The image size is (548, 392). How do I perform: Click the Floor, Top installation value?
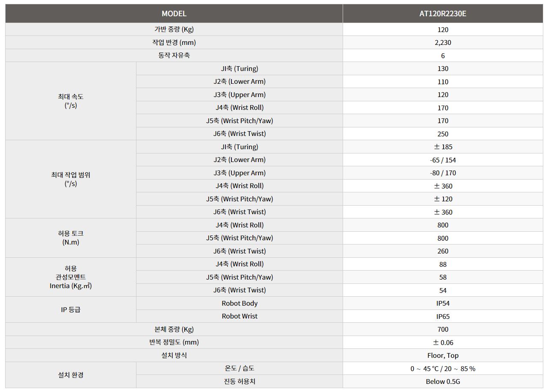443,356
